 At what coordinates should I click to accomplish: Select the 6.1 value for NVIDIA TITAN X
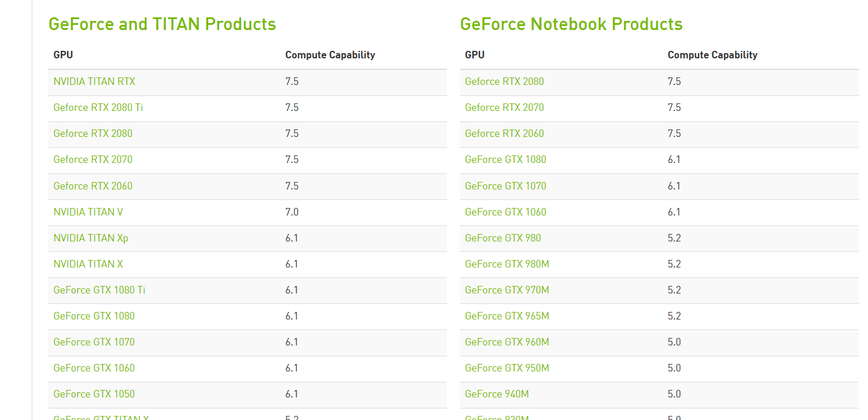tap(292, 264)
